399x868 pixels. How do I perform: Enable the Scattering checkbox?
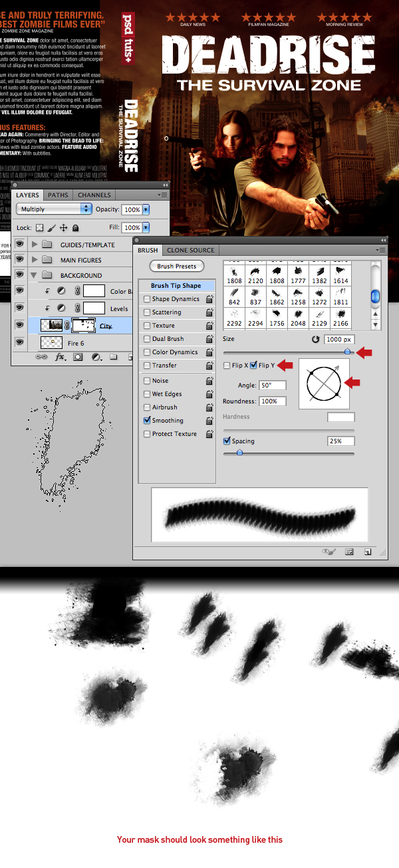tap(147, 312)
